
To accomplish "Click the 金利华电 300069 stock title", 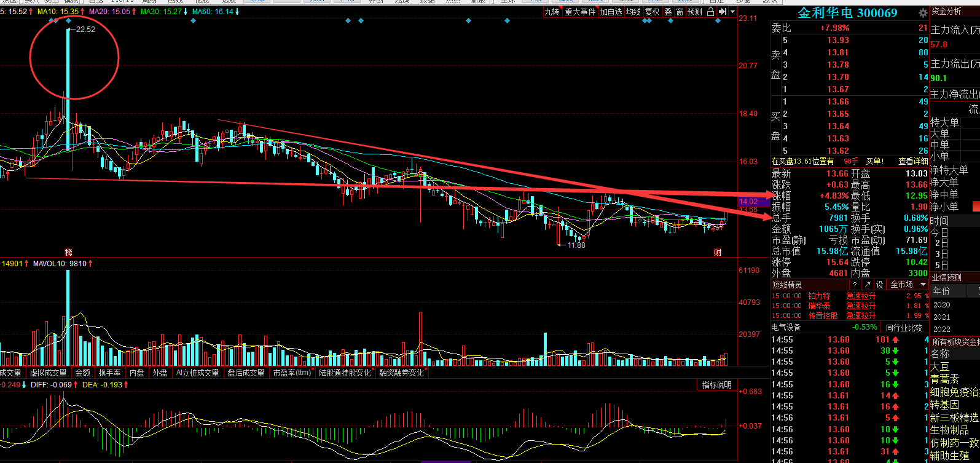I will 847,13.
